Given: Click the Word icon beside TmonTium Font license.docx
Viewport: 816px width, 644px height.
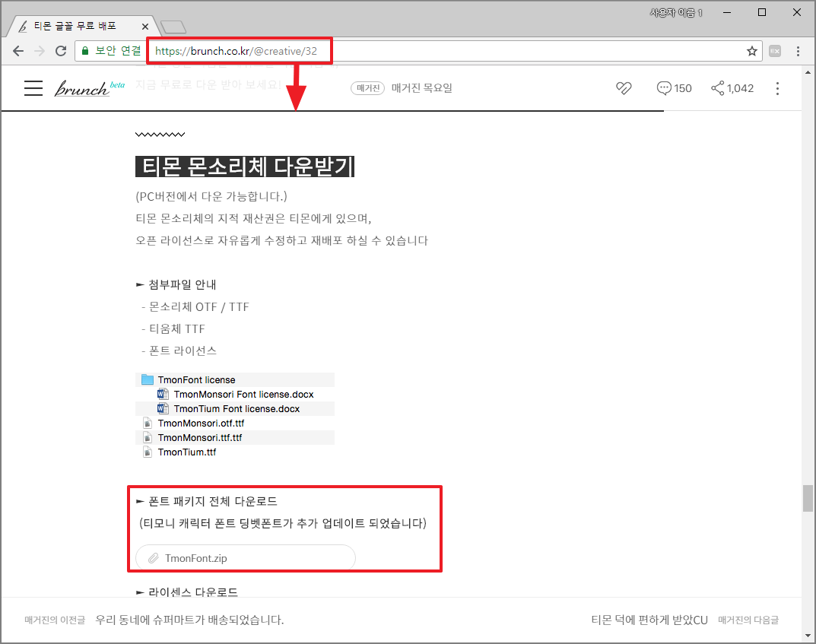Looking at the screenshot, I should coord(163,408).
